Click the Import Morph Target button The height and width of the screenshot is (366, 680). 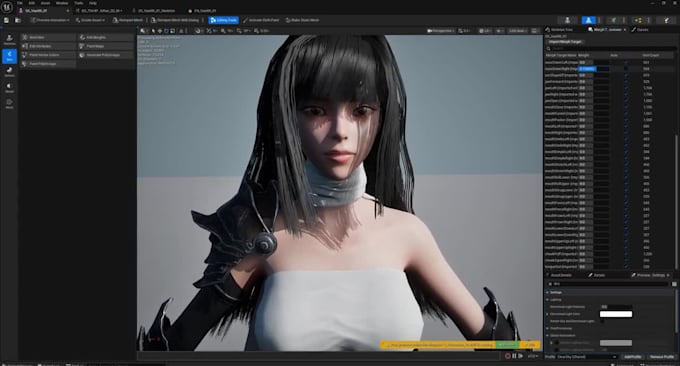[x=565, y=42]
